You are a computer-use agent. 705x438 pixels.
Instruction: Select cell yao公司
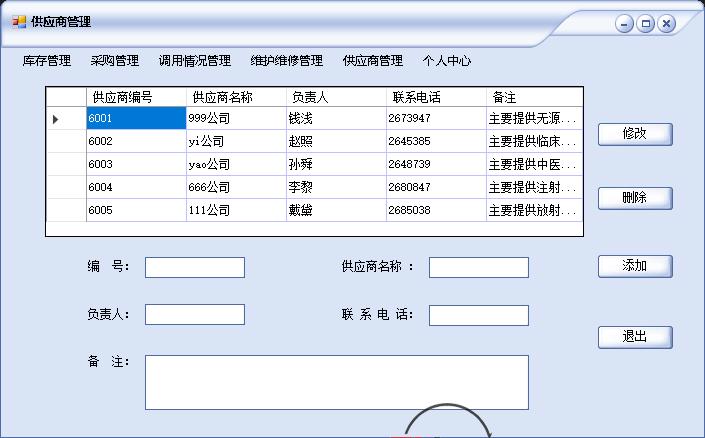click(x=236, y=164)
